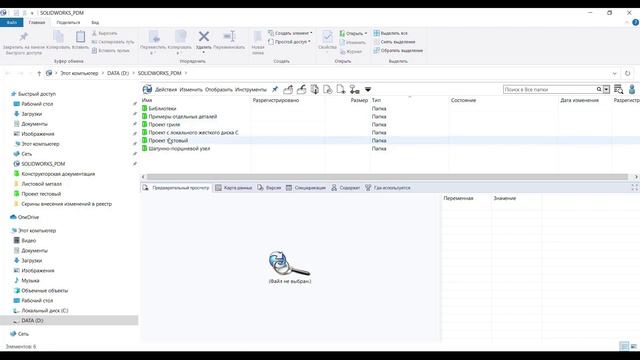
Task: Click the Новая папка icon in ribbon
Action: click(258, 36)
